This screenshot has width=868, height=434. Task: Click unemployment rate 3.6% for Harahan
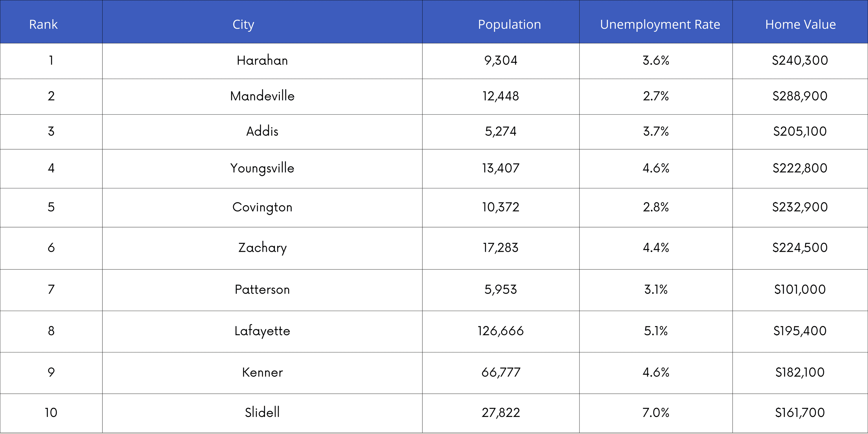click(656, 60)
